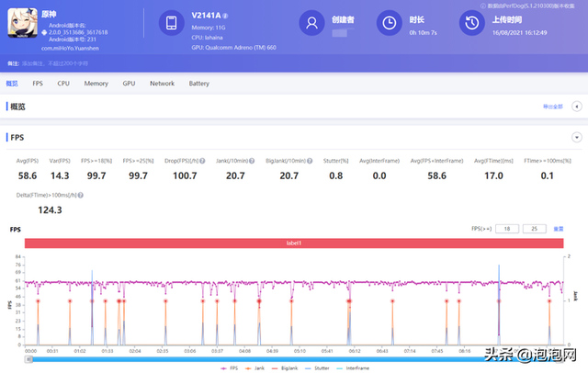Click the creator user icon
The height and width of the screenshot is (373, 588).
click(x=311, y=23)
